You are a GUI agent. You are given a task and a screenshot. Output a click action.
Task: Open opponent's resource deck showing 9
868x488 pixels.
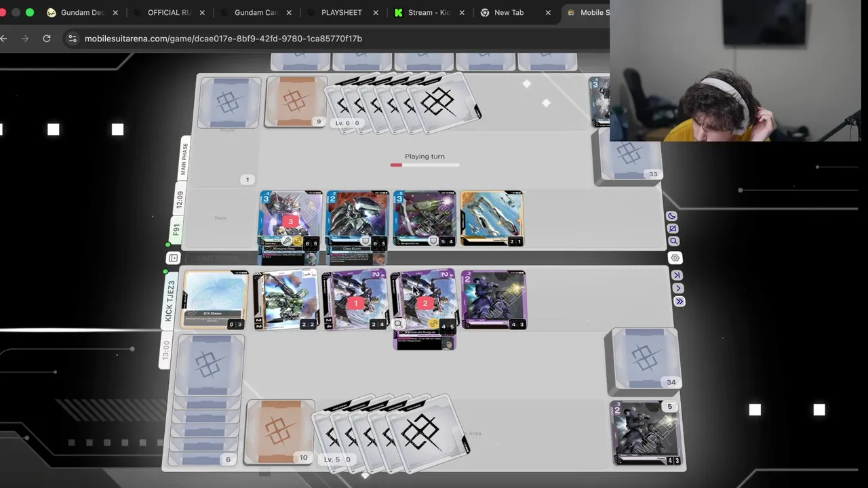point(295,102)
